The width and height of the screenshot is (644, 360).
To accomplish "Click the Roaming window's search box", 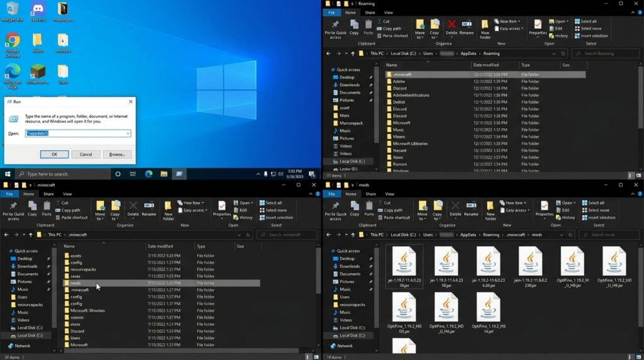I will [606, 53].
